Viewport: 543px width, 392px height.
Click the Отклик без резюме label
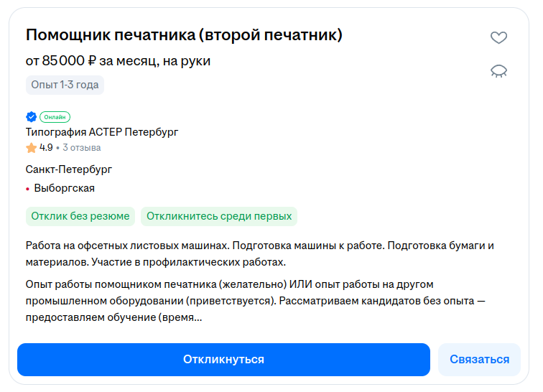[x=80, y=216]
